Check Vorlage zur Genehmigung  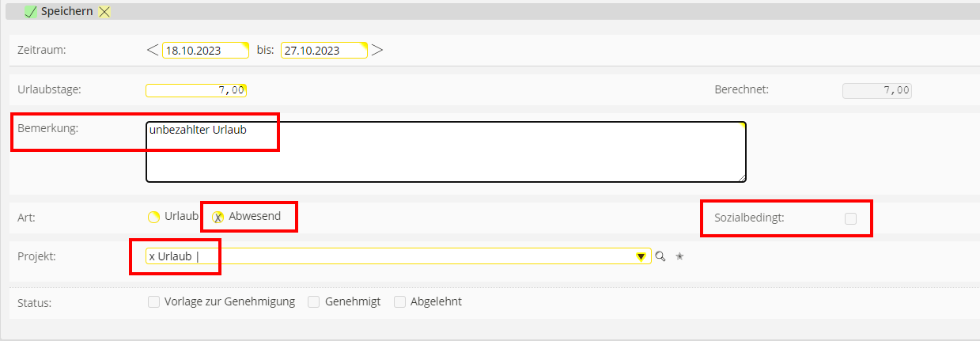(x=154, y=301)
